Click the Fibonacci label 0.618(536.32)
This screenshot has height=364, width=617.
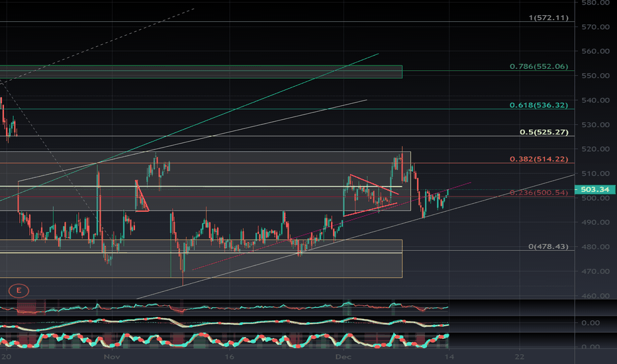coord(539,105)
